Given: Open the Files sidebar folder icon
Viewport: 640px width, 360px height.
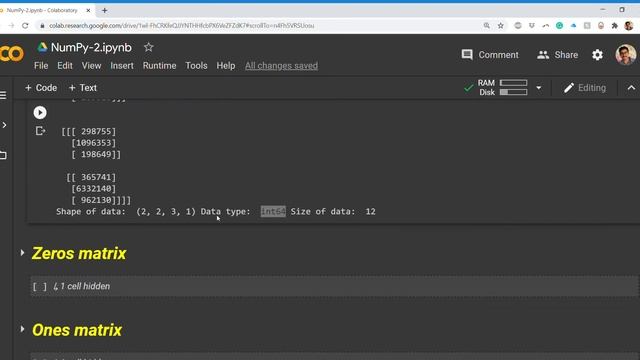Looking at the screenshot, I should (x=3, y=155).
